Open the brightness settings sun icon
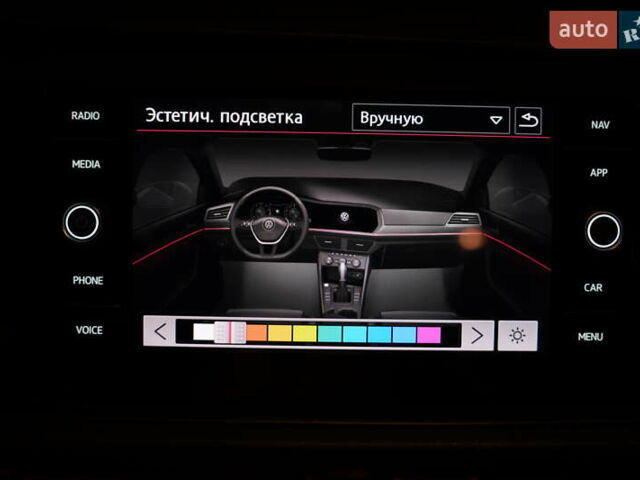 pyautogui.click(x=518, y=336)
